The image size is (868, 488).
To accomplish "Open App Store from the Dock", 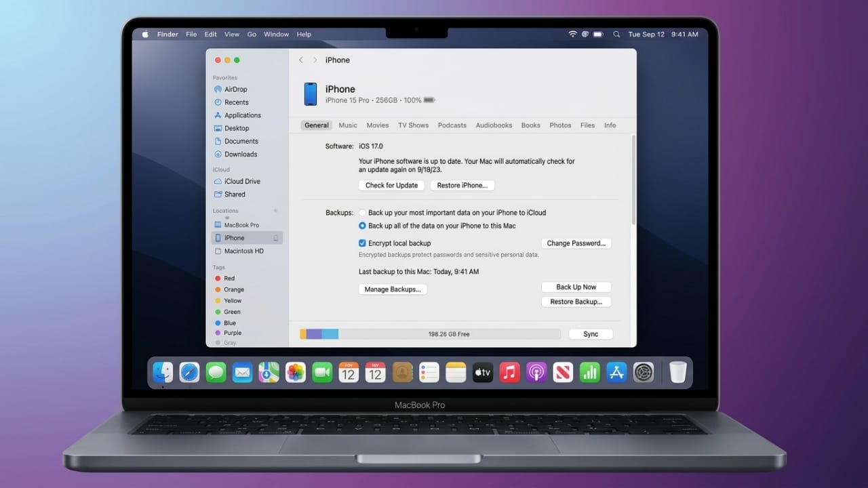I will 616,372.
